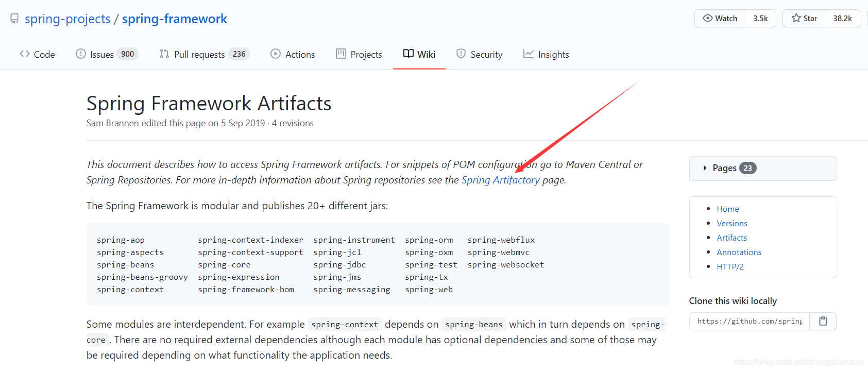Image resolution: width=868 pixels, height=371 pixels.
Task: Click the Insights graph icon
Action: pyautogui.click(x=529, y=54)
